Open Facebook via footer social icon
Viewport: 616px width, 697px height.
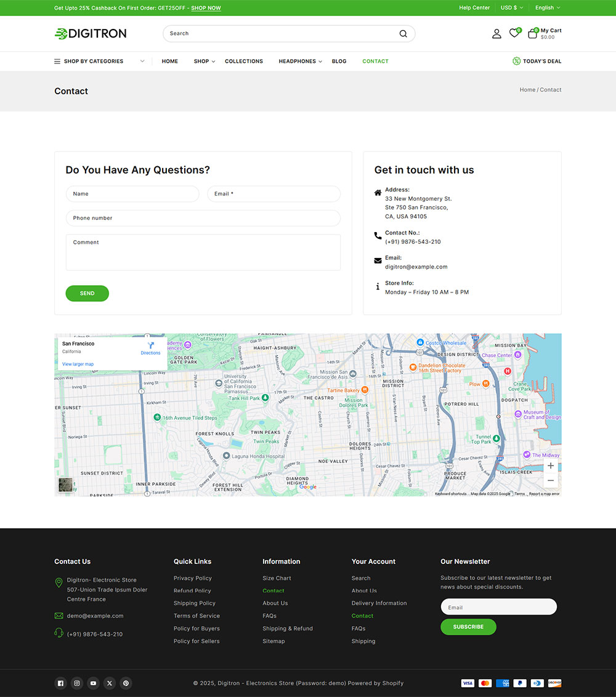tap(60, 683)
